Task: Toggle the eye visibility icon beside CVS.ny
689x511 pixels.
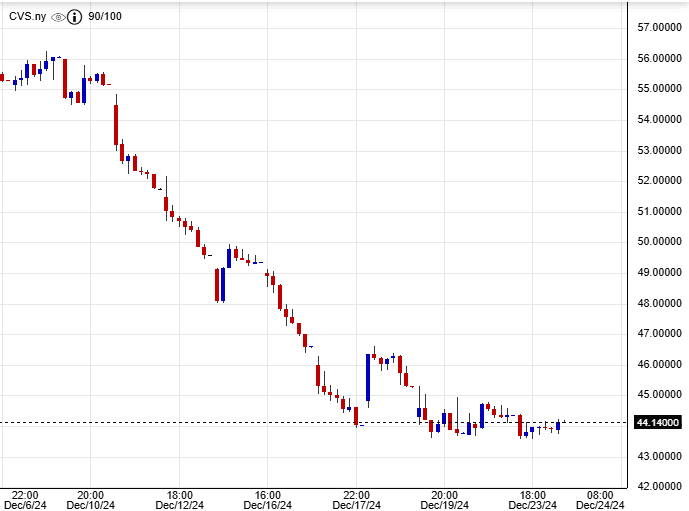Action: [x=58, y=17]
